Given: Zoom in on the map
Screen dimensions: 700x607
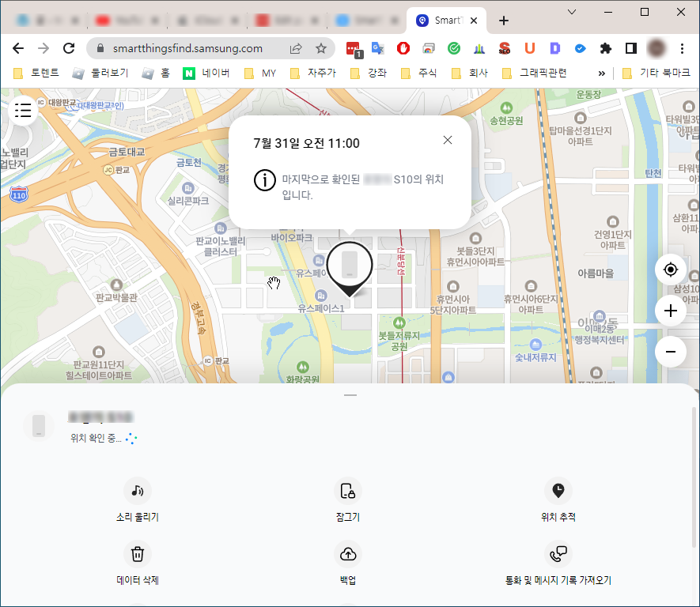Looking at the screenshot, I should 670,311.
